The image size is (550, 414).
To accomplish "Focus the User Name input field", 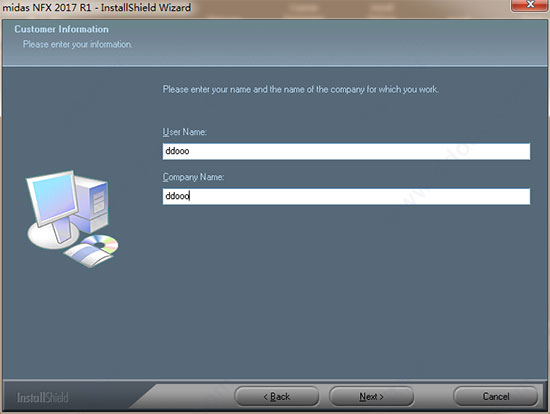I will pyautogui.click(x=346, y=151).
